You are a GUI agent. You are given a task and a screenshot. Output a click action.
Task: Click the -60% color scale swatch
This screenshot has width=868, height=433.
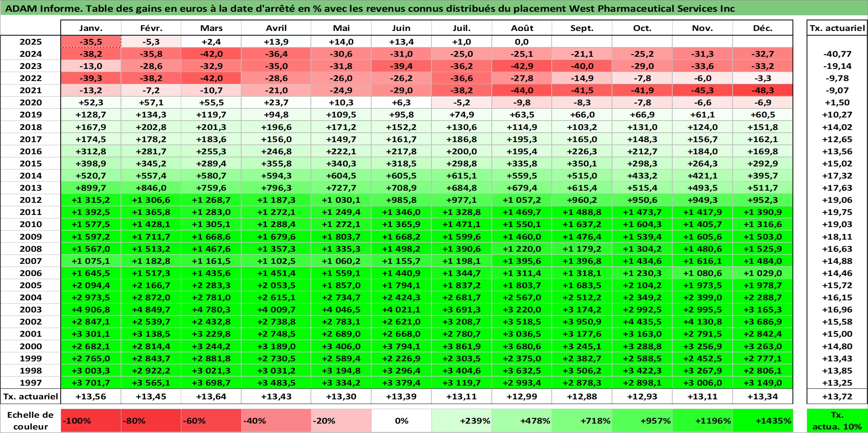[x=211, y=420]
